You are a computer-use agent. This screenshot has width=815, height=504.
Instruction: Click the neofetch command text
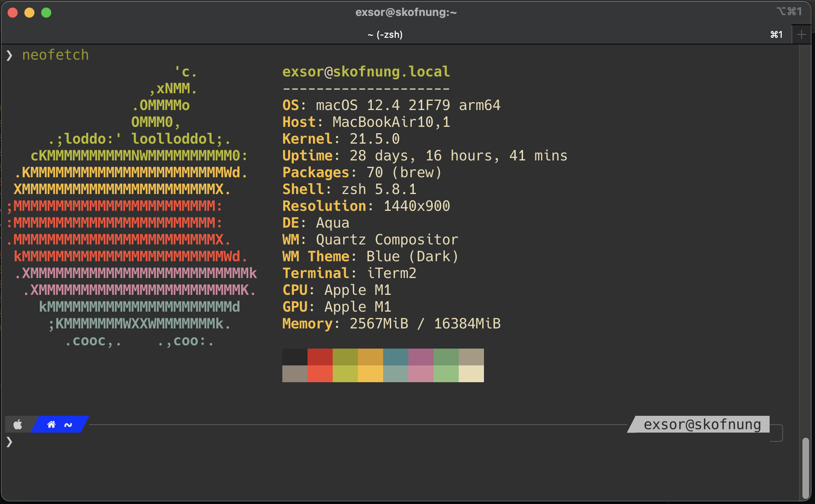click(x=55, y=55)
